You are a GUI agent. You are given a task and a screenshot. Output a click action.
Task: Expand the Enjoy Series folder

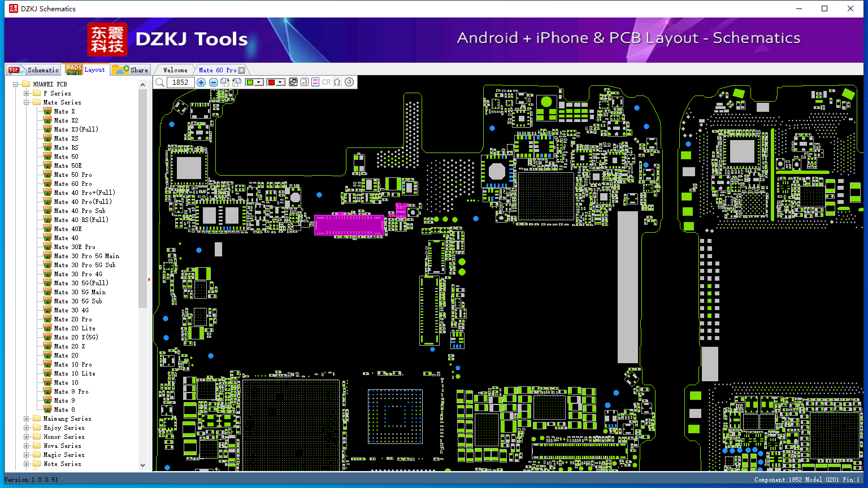click(27, 428)
